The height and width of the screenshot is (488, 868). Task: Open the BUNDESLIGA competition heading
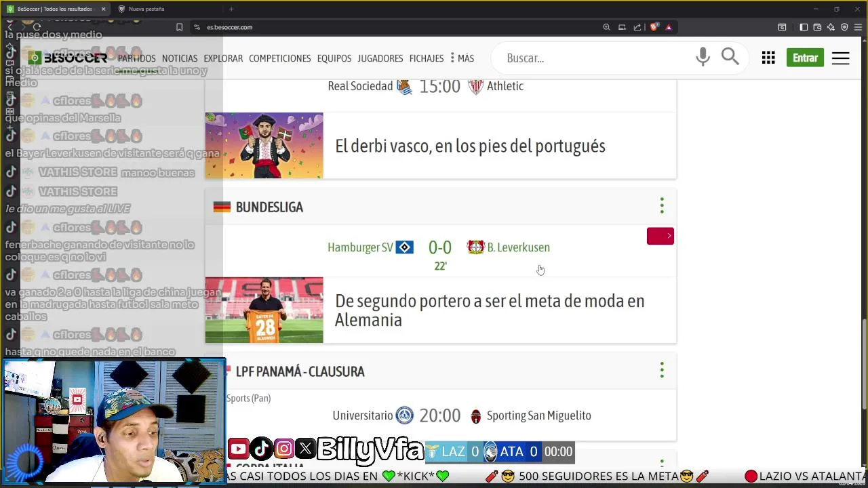coord(269,207)
